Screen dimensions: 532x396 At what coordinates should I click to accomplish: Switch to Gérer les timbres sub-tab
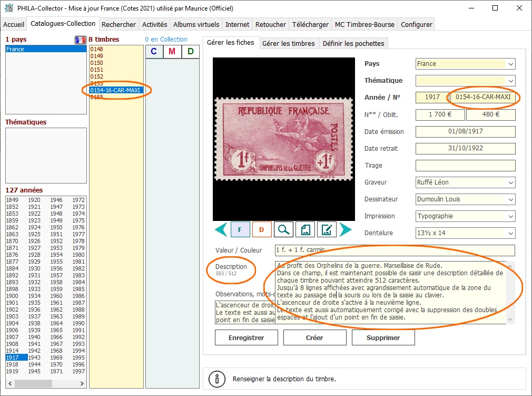(x=289, y=43)
